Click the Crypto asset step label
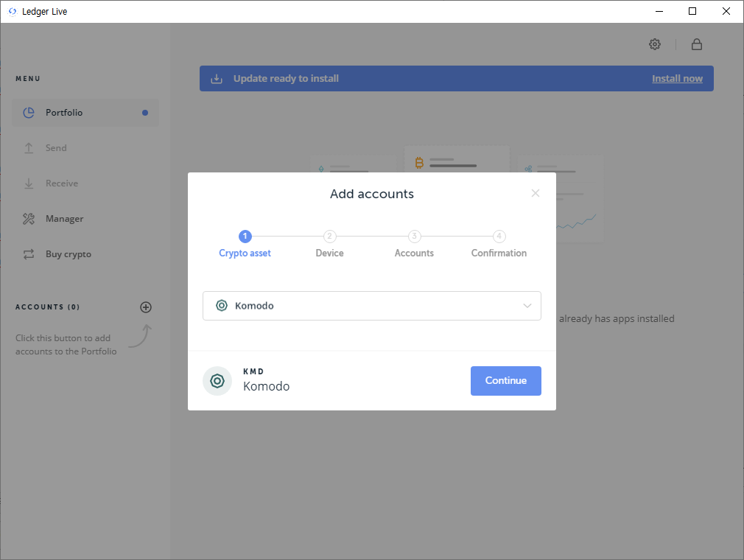The image size is (744, 560). click(x=245, y=253)
